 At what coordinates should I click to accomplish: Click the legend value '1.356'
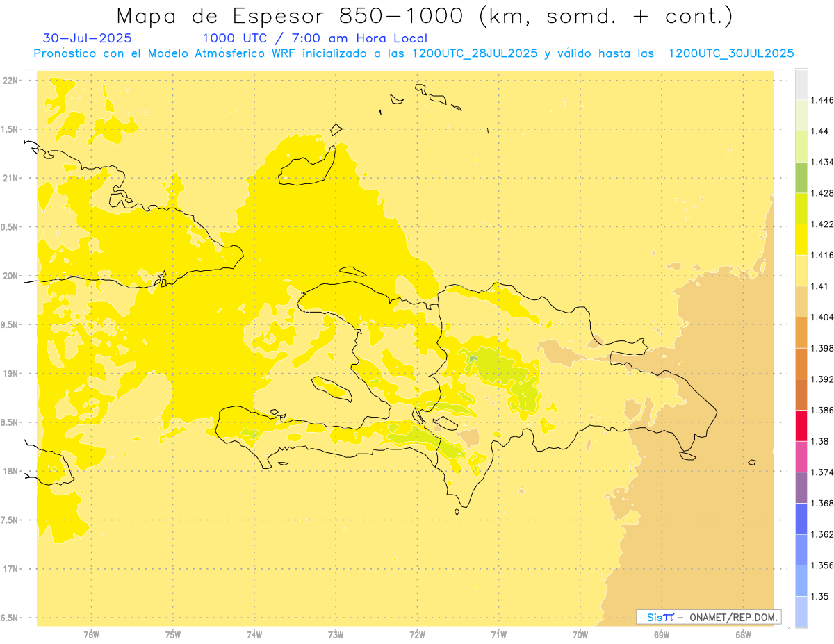[822, 565]
